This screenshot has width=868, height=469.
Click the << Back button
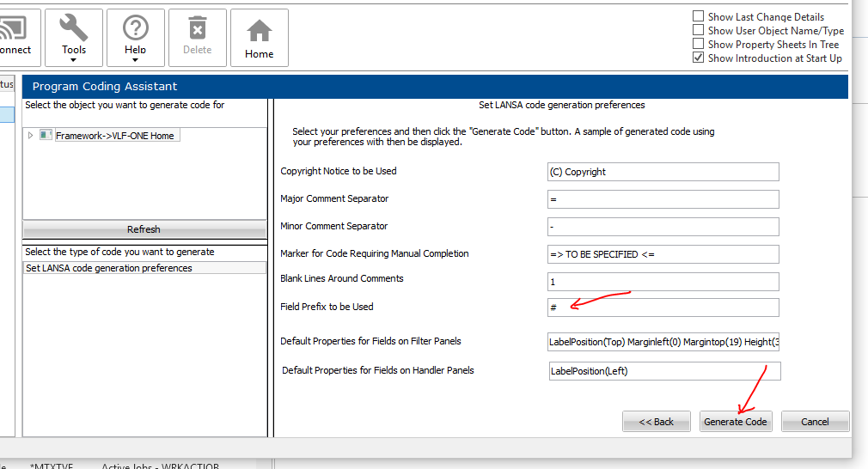[657, 422]
